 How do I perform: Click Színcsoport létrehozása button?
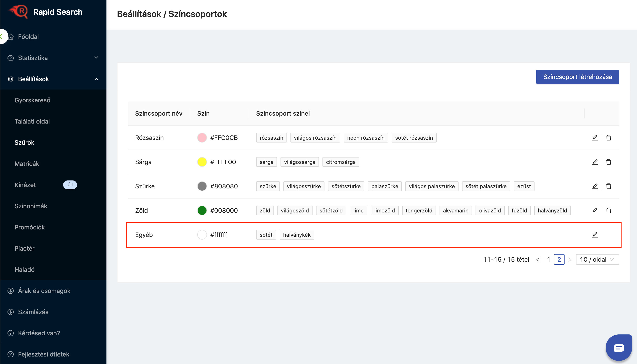click(x=577, y=77)
